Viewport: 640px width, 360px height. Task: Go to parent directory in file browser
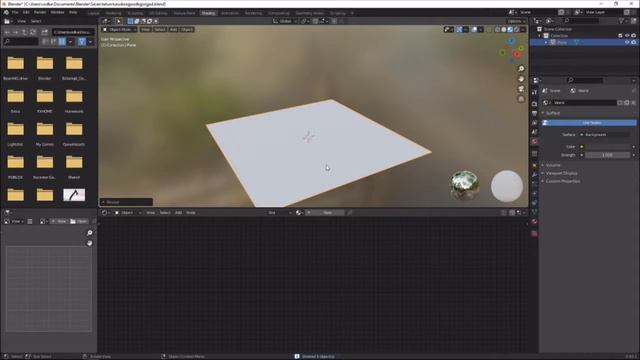pyautogui.click(x=24, y=32)
